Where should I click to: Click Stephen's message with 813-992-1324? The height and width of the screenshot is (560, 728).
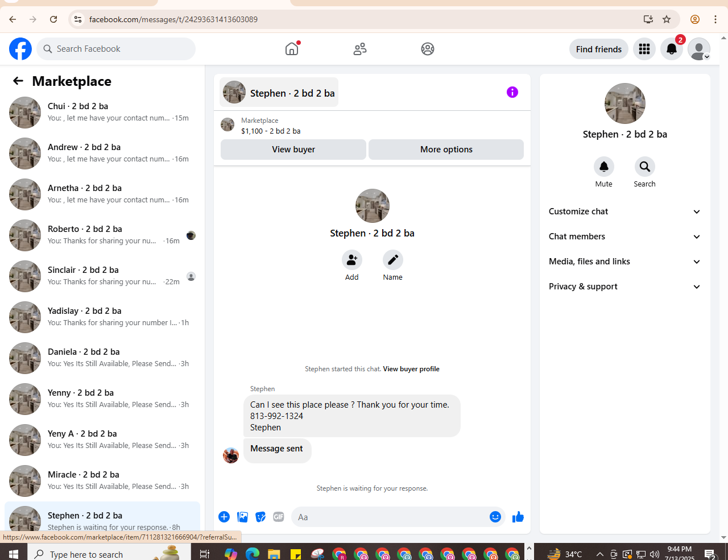tap(351, 416)
